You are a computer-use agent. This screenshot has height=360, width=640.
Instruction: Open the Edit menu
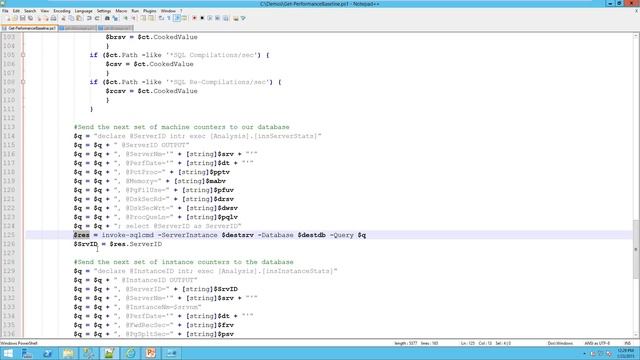[x=16, y=11]
